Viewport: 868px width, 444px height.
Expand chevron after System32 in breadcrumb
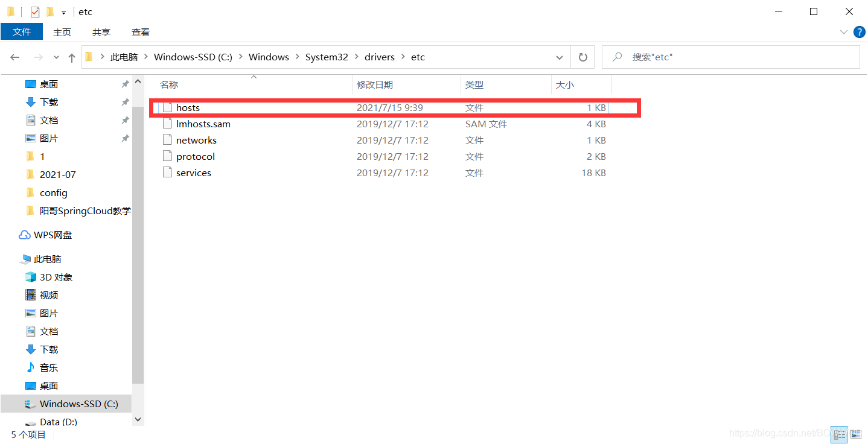click(x=356, y=57)
